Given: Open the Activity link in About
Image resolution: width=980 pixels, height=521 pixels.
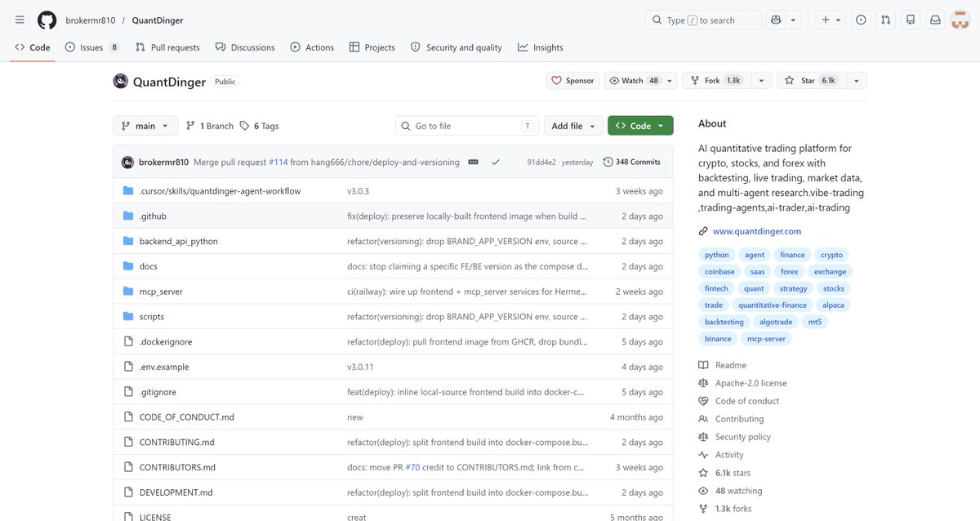Looking at the screenshot, I should 721,455.
